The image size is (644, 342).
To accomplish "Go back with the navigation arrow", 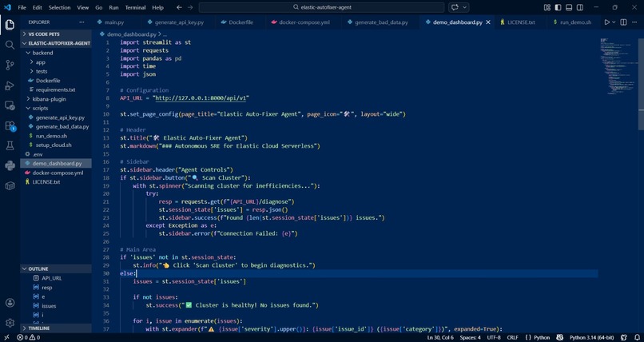I will pos(179,7).
